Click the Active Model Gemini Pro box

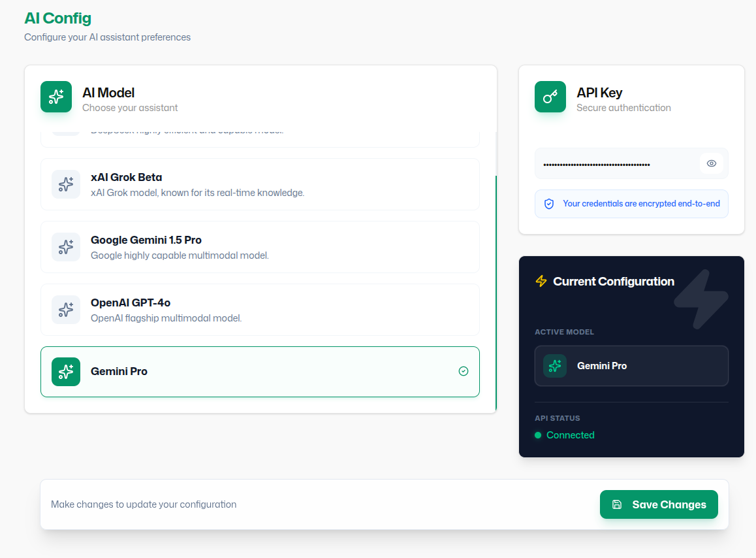(x=631, y=365)
